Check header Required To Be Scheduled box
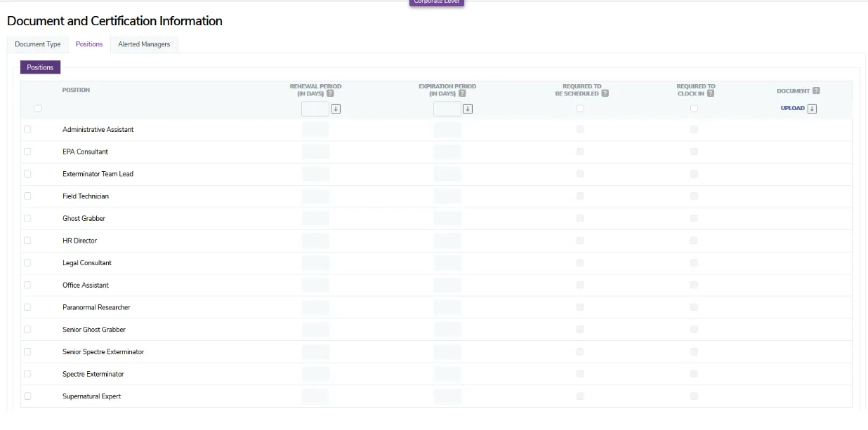This screenshot has height=430, width=868. (x=580, y=109)
